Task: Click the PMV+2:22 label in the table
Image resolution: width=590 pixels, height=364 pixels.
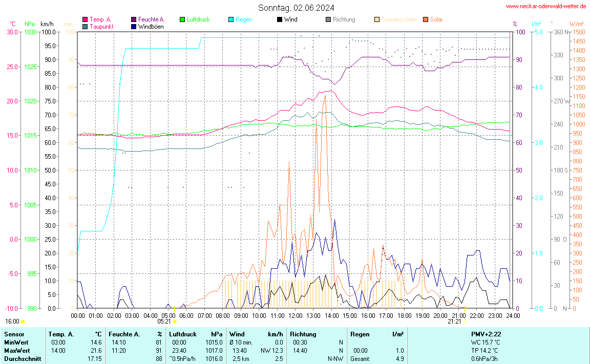Action: (486, 334)
